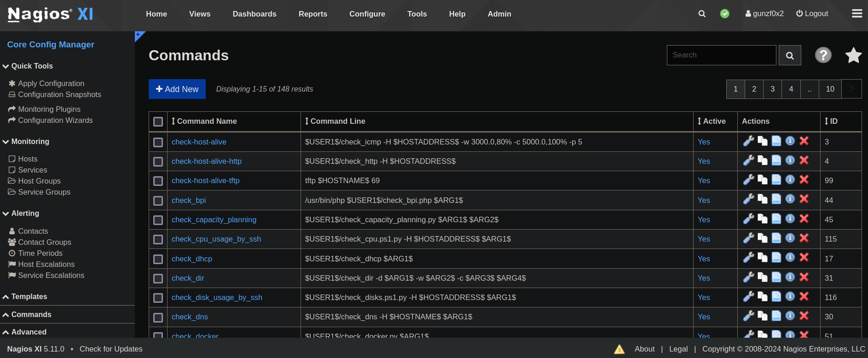868x358 pixels.
Task: Expand the Advanced section
Action: click(24, 332)
